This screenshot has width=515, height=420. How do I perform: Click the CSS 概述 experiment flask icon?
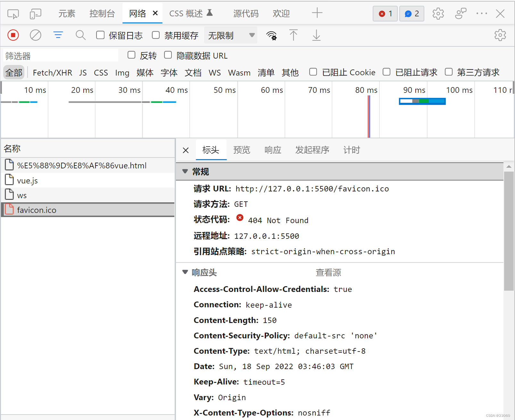210,13
